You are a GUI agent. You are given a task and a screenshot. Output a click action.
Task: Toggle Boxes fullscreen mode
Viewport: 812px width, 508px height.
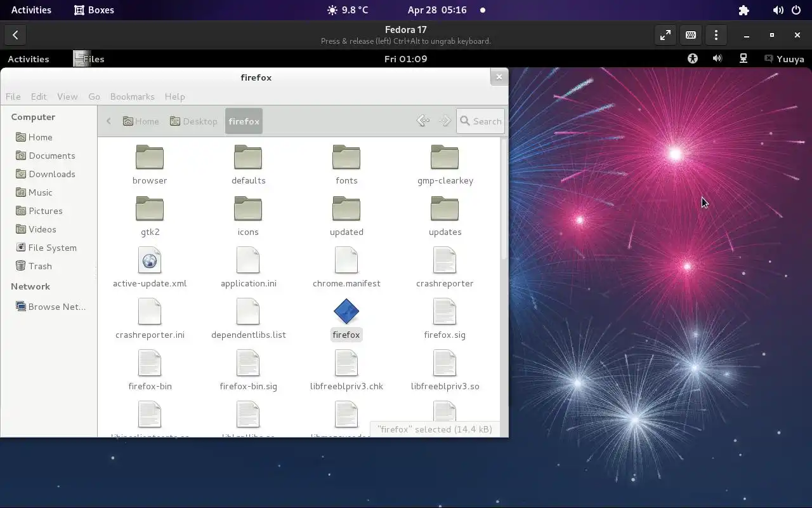pos(665,36)
